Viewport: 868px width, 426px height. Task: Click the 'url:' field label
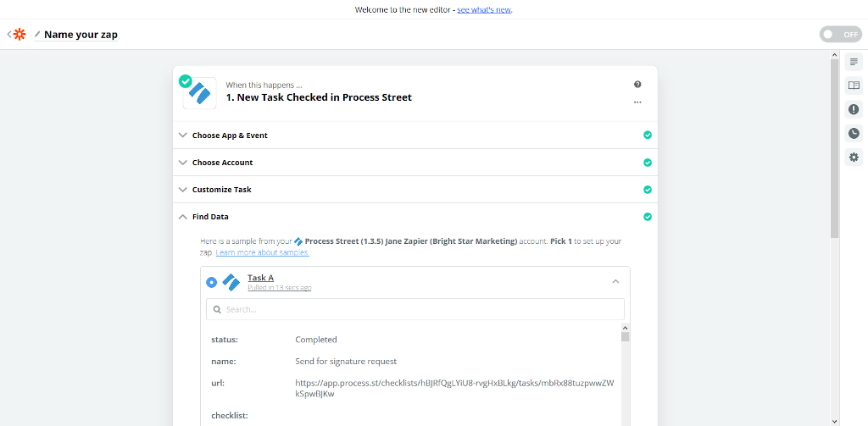(218, 383)
